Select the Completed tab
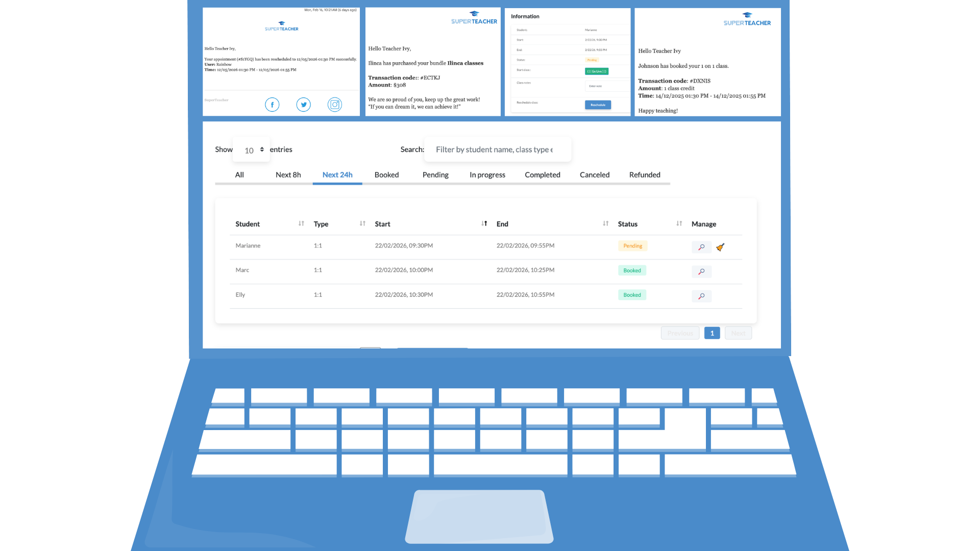 [542, 175]
